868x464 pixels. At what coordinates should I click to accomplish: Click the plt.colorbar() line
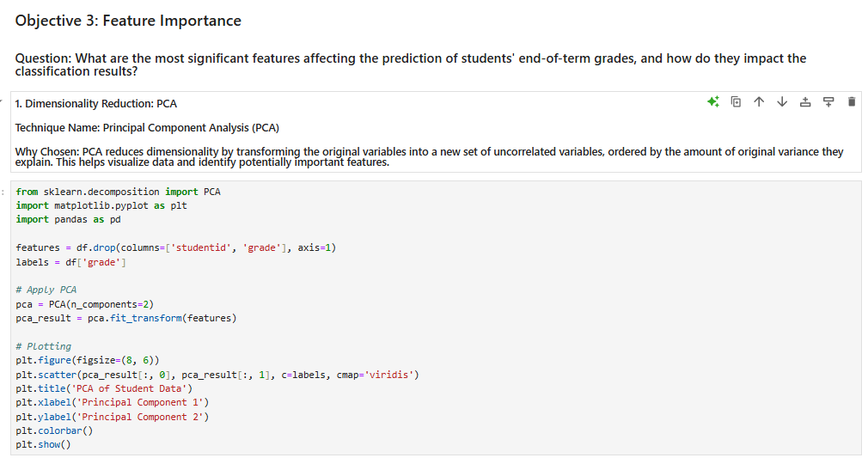(53, 430)
